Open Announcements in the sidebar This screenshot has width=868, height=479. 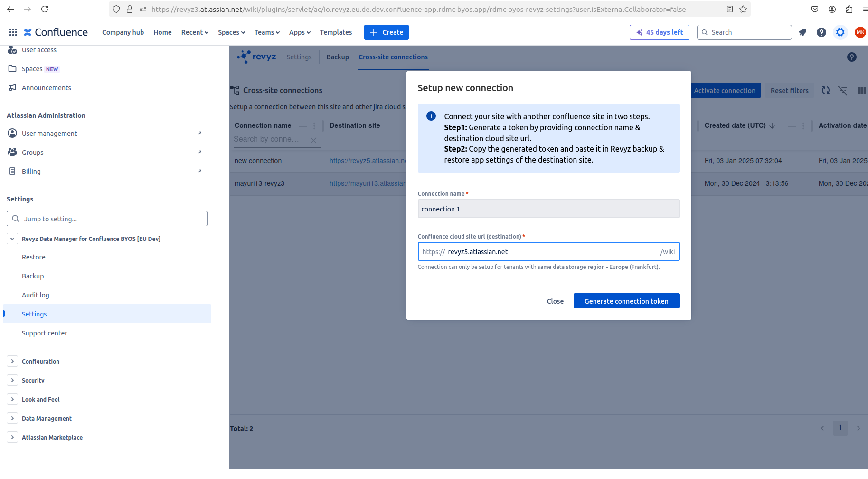coord(107,88)
